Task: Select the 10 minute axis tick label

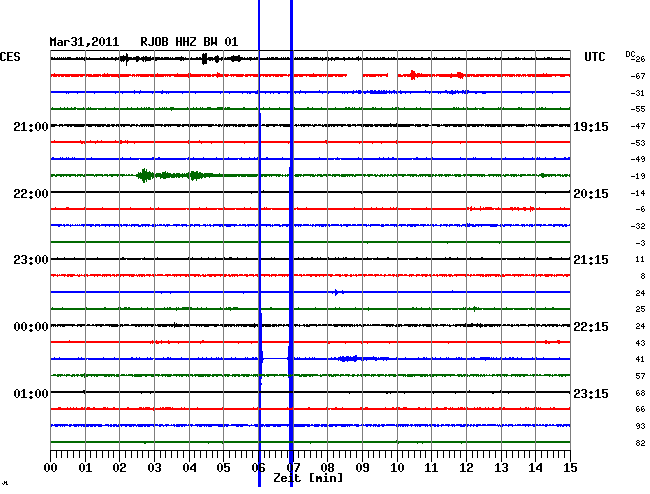Action: (x=397, y=468)
